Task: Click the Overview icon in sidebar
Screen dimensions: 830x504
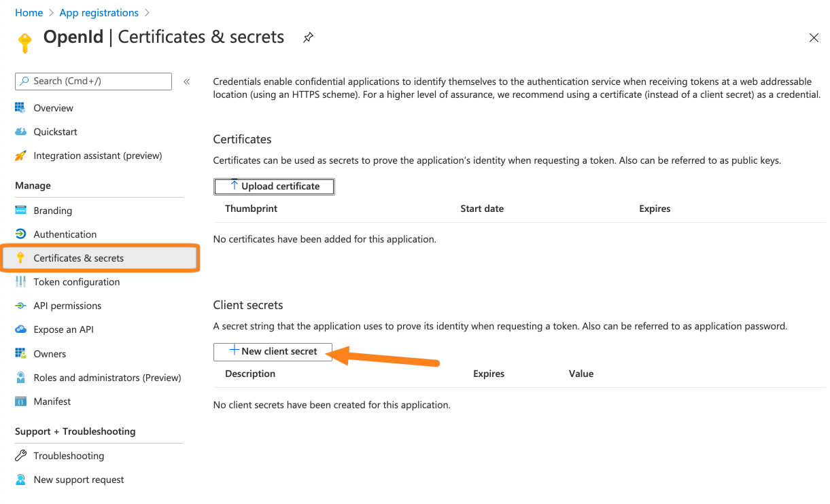Action: [20, 108]
